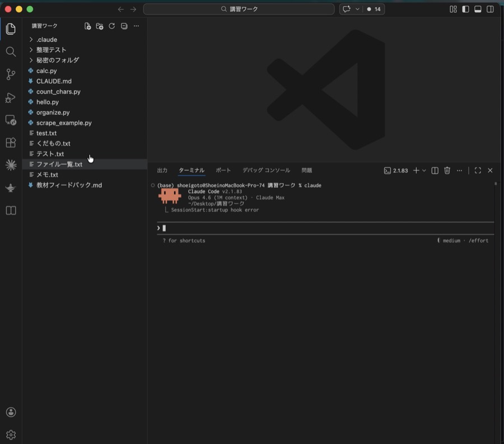This screenshot has height=444, width=504.
Task: Open Remote Explorer view
Action: point(11,120)
